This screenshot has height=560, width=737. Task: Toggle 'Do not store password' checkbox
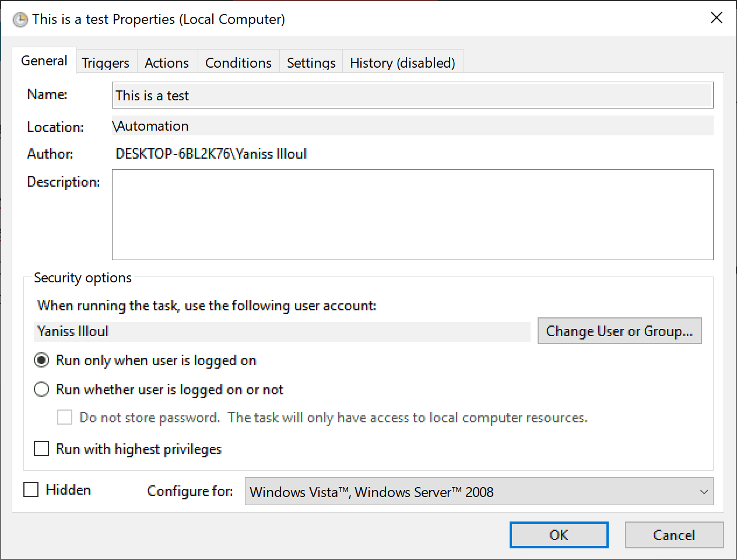(65, 417)
